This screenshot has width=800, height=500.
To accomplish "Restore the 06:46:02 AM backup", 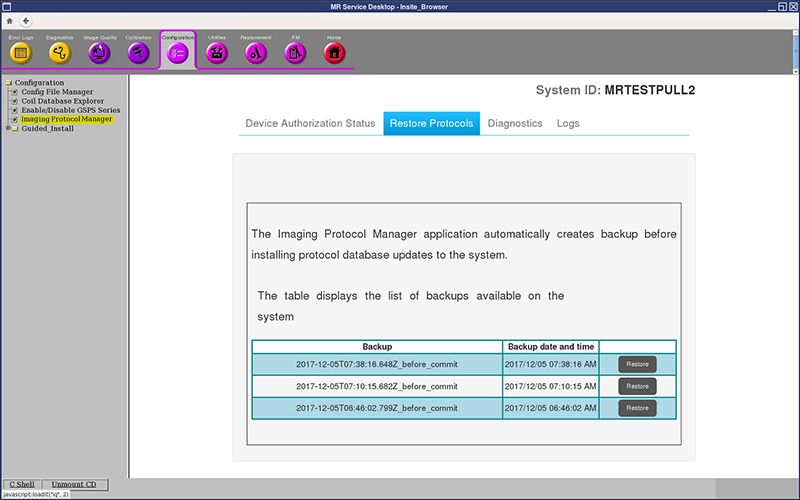I will 637,408.
